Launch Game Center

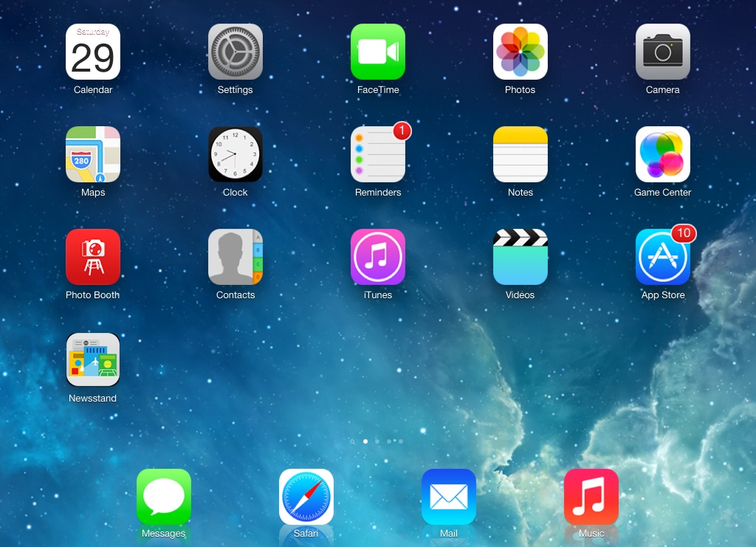click(662, 154)
